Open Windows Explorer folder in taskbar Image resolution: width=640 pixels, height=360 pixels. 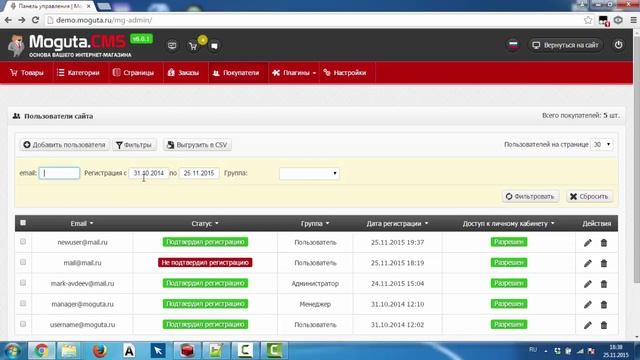pos(69,350)
